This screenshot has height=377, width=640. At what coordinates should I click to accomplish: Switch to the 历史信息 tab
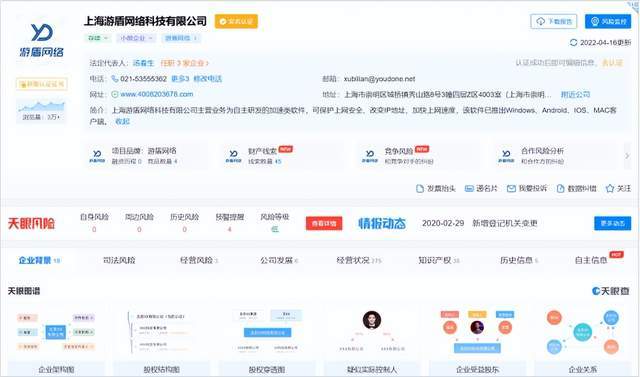click(x=519, y=260)
